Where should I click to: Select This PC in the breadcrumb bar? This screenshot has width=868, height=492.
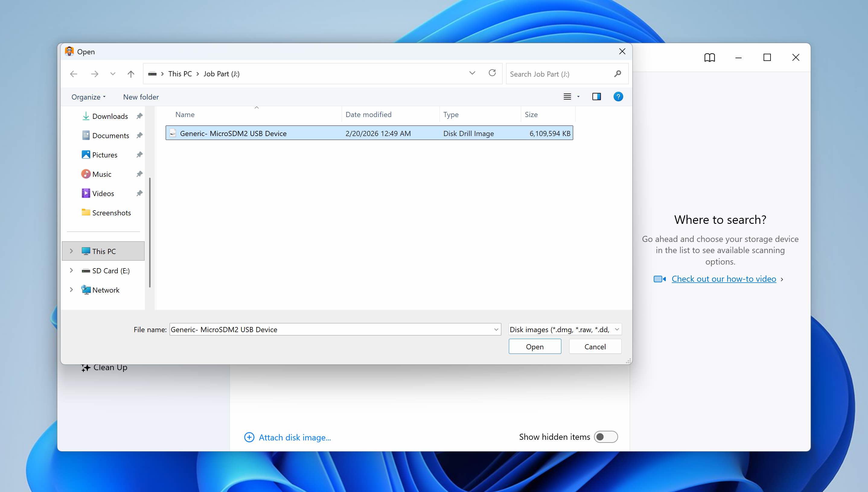coord(180,74)
